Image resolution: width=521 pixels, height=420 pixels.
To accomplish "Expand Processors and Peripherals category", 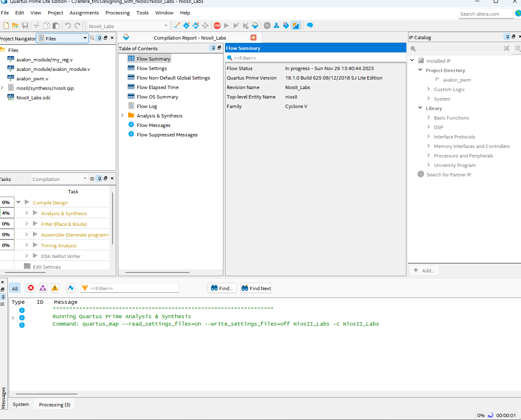I will click(429, 155).
